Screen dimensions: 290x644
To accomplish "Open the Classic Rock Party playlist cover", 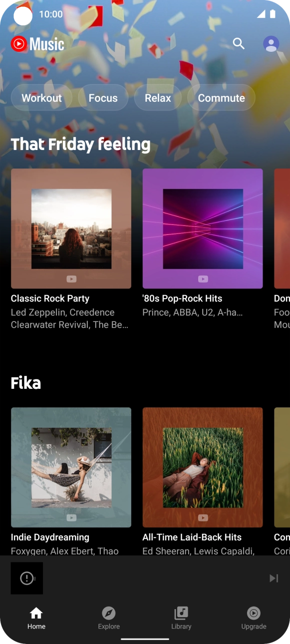I will click(71, 229).
